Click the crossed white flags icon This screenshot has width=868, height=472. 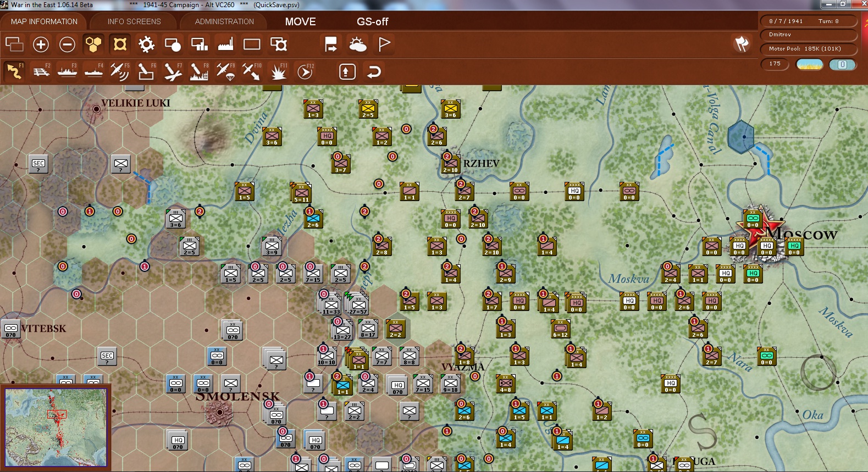(x=742, y=44)
